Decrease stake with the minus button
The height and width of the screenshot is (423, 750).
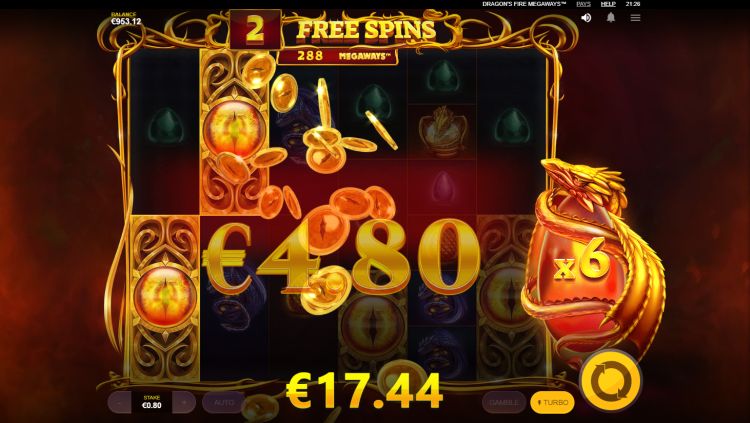[x=119, y=402]
